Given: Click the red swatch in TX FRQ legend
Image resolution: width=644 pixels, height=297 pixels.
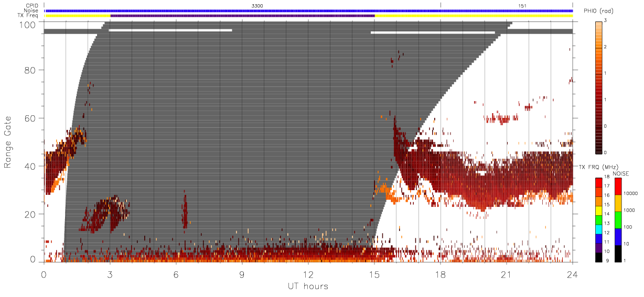Looking at the screenshot, I should tap(598, 182).
